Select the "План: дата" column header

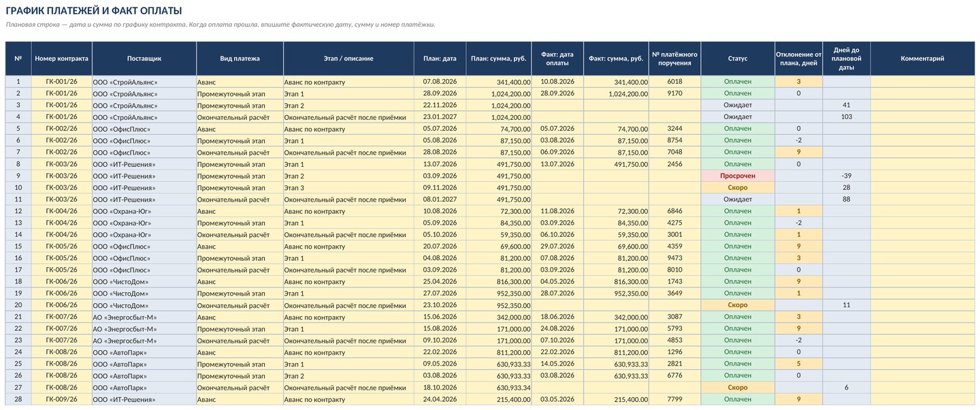[x=440, y=59]
